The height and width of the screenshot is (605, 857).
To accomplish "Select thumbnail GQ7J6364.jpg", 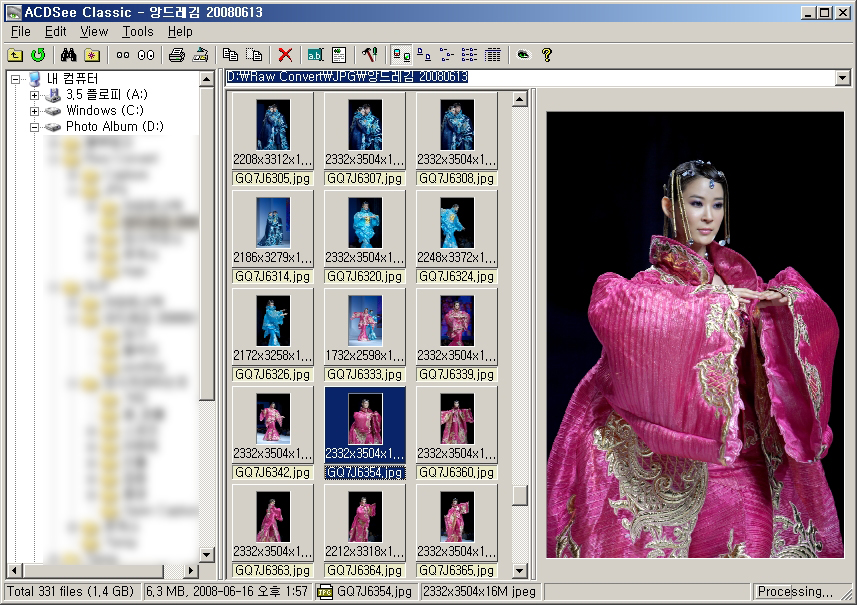I will 365,531.
